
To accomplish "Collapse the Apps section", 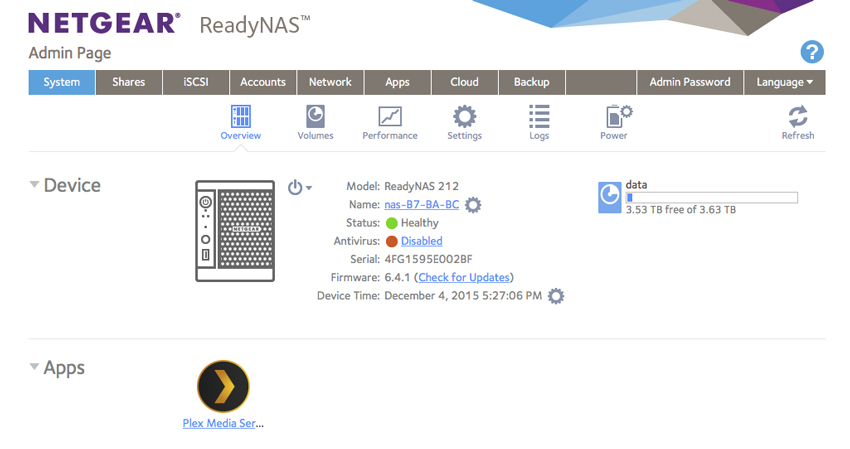I will 34,367.
